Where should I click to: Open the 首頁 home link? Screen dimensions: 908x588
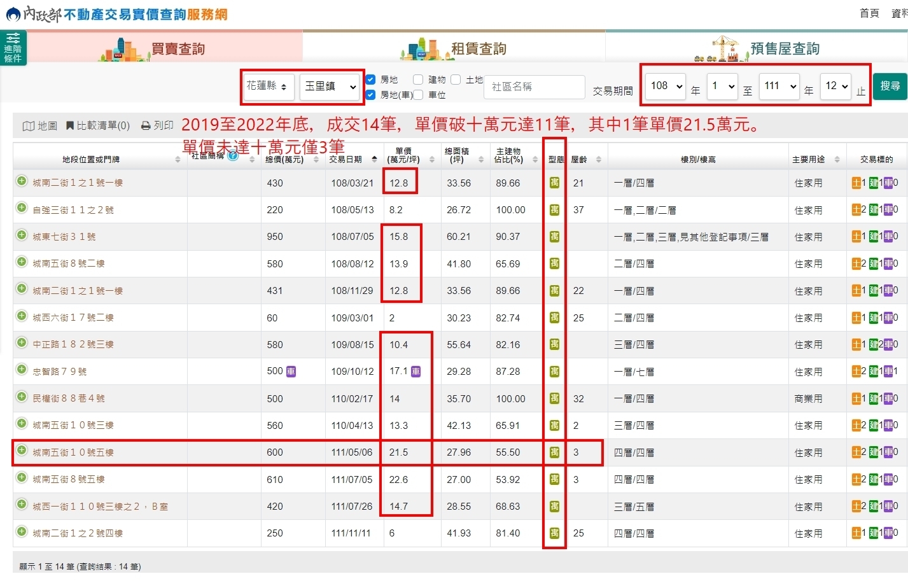(869, 13)
